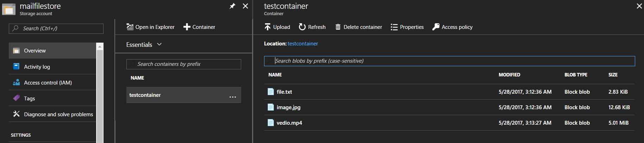This screenshot has height=143, width=644.
Task: Click the sidebar scroll up arrow
Action: (100, 46)
